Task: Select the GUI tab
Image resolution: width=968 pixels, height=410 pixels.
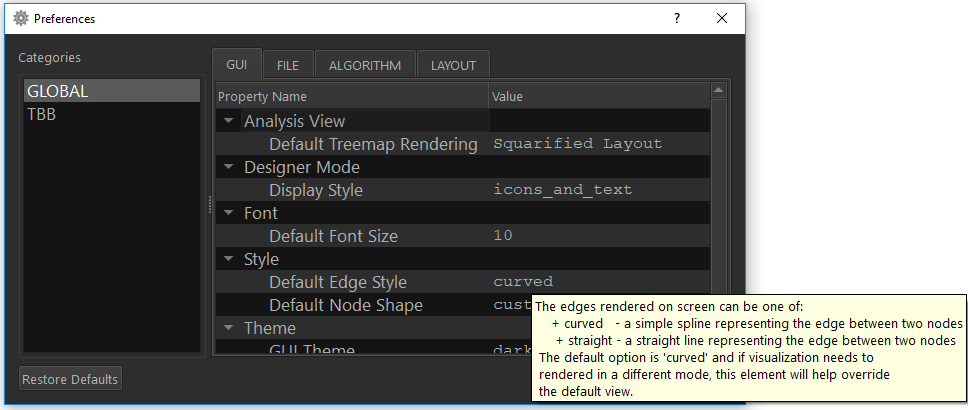Action: click(237, 65)
